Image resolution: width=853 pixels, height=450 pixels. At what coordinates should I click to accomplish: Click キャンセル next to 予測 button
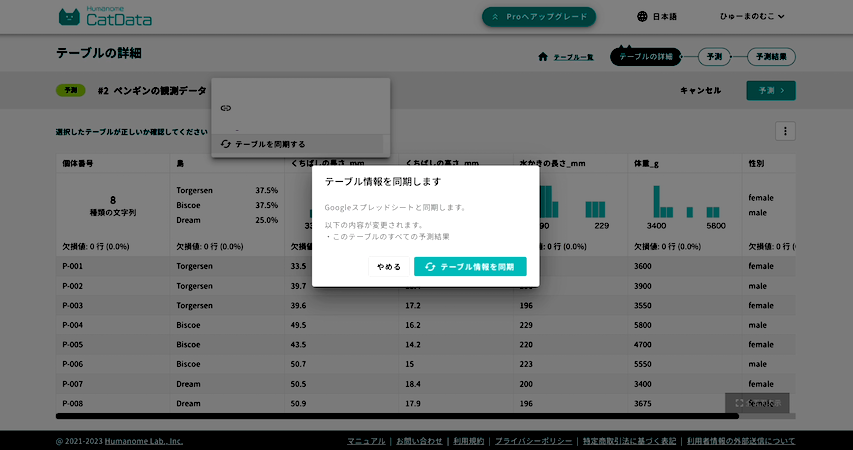700,90
